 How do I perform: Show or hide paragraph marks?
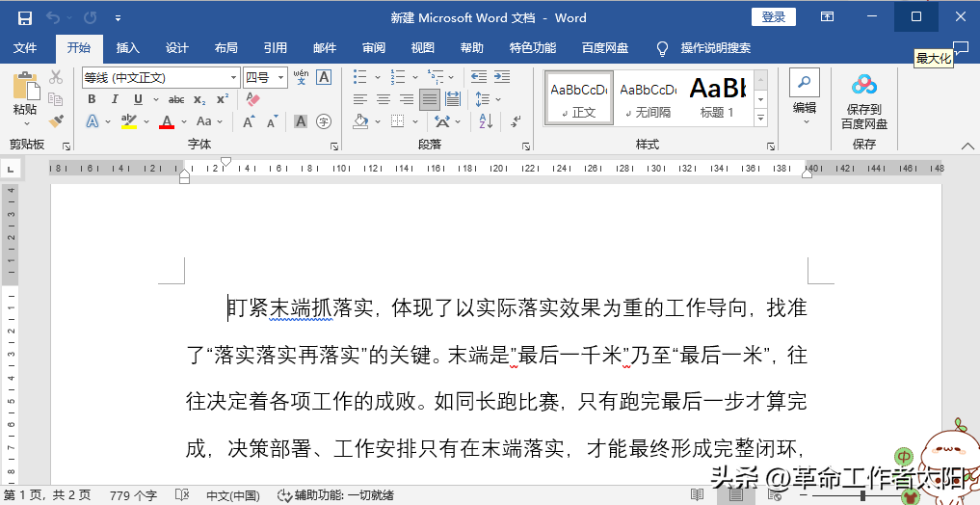(x=516, y=121)
